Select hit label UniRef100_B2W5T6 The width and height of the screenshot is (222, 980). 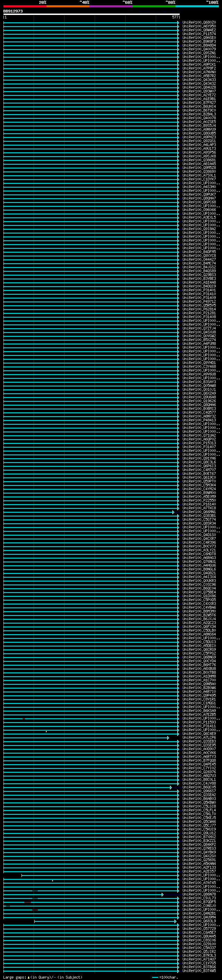pos(199,615)
